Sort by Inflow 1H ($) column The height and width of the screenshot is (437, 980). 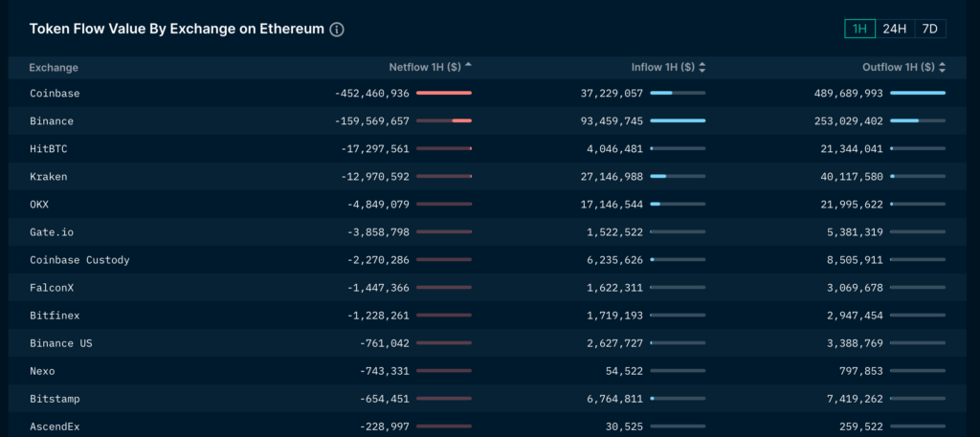click(668, 68)
